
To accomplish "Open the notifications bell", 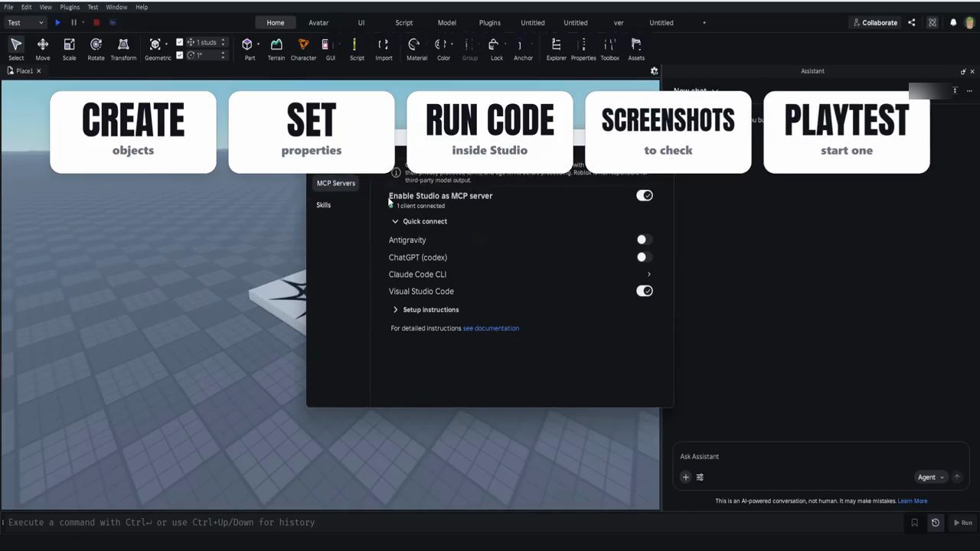I will pyautogui.click(x=953, y=23).
